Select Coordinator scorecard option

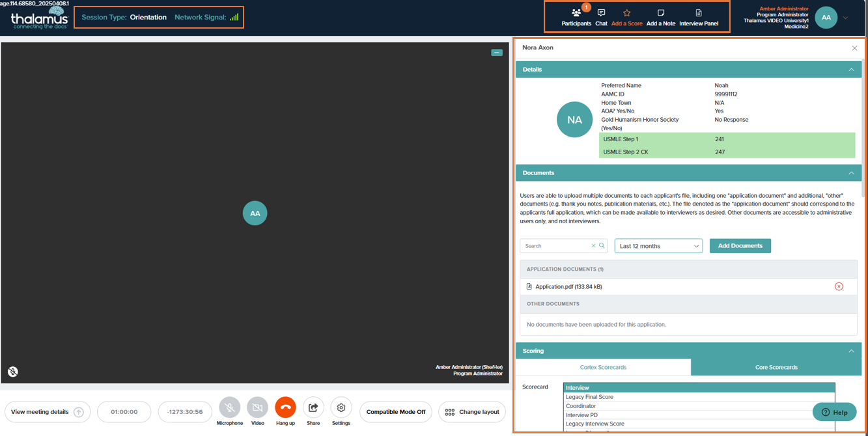tap(699, 406)
